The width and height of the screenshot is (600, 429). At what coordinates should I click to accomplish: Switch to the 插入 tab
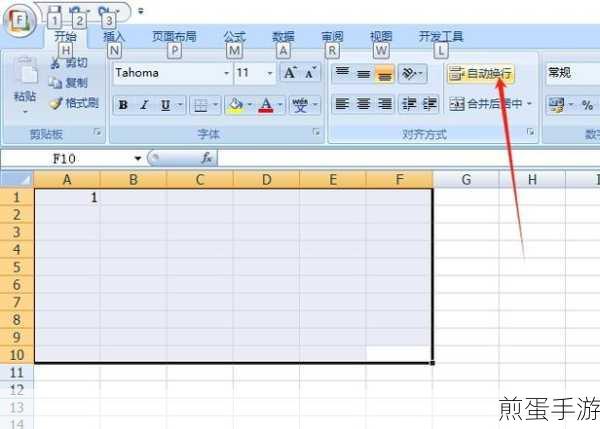coord(114,37)
